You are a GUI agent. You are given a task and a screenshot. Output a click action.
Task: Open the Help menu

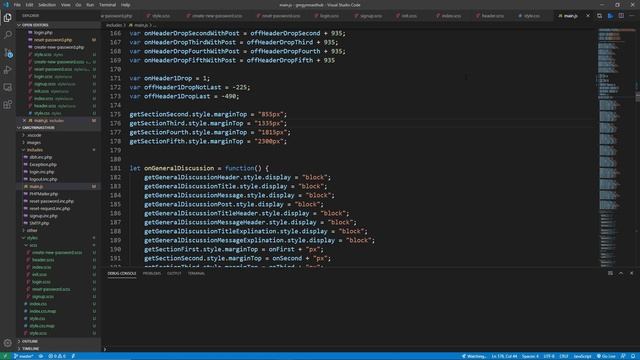point(125,5)
